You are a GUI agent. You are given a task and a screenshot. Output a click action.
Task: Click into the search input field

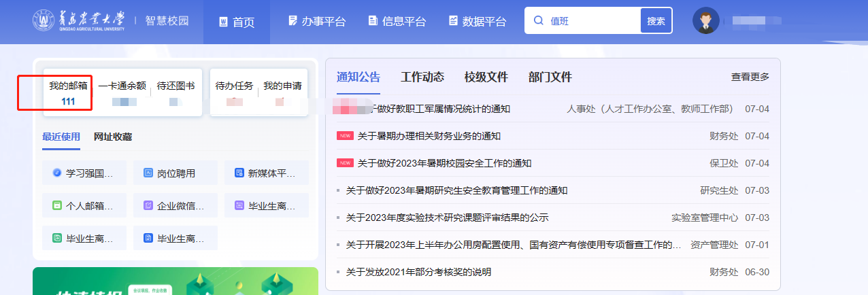click(592, 21)
